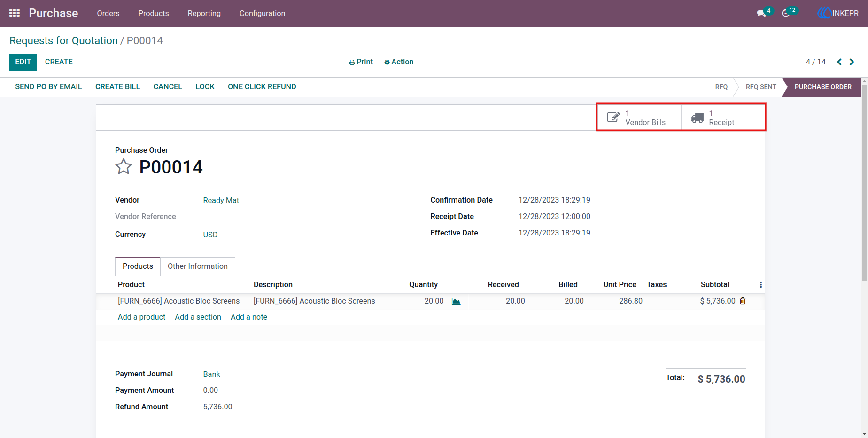Switch to the Other Information tab

pos(198,266)
